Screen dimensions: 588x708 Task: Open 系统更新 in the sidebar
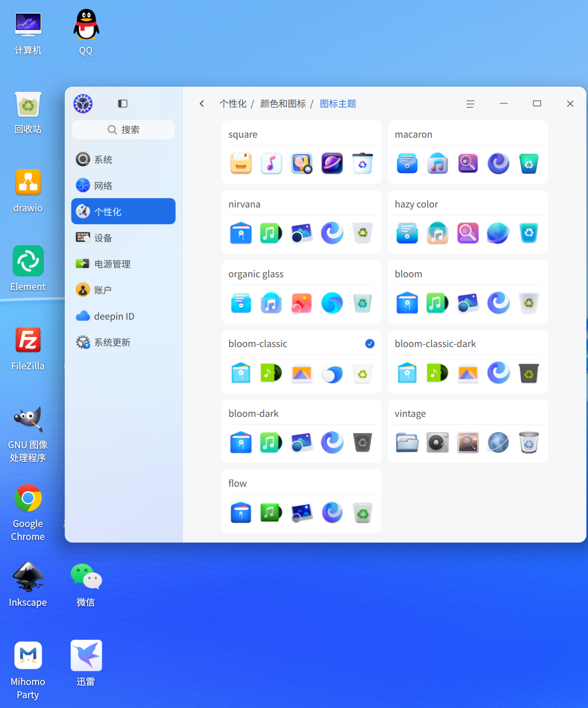[x=123, y=342]
